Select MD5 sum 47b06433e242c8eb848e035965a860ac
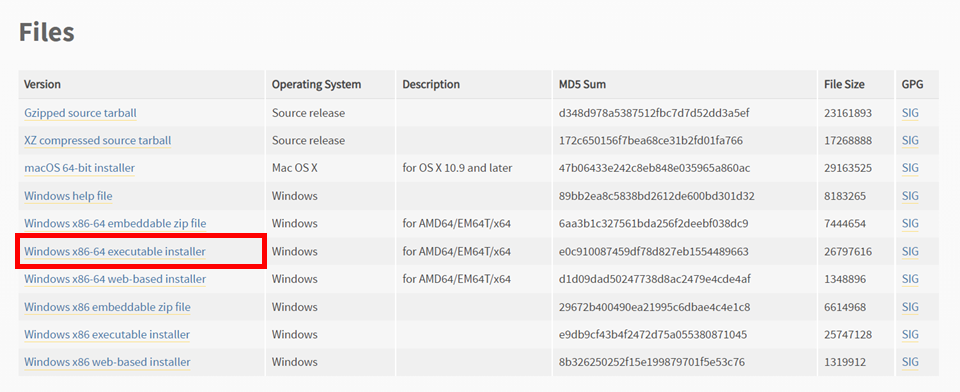 coord(654,168)
